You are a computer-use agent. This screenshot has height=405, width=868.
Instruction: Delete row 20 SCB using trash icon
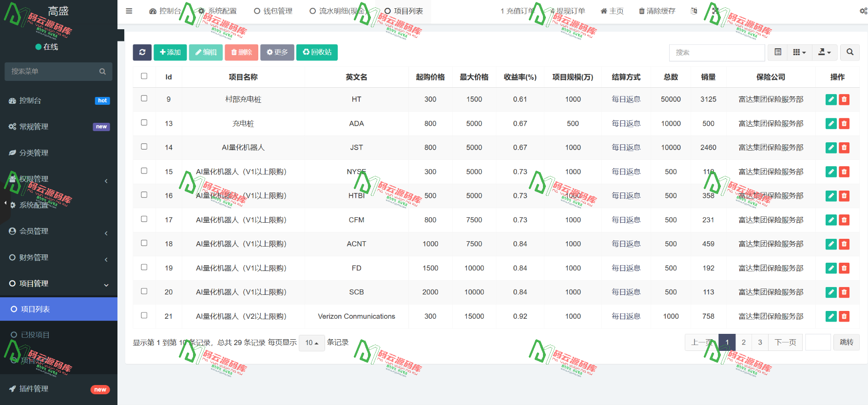coord(844,292)
